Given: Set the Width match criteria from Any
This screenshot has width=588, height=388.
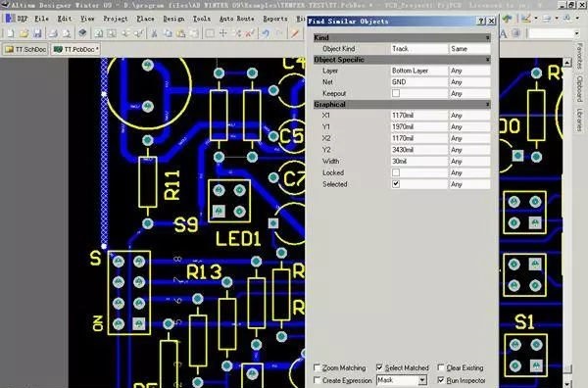Looking at the screenshot, I should tap(469, 162).
